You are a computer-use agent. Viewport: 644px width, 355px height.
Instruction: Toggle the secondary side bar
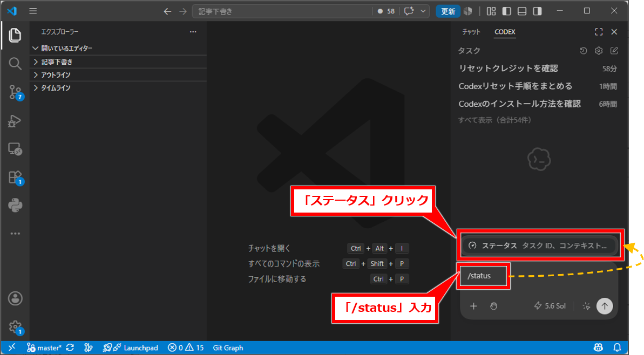pyautogui.click(x=537, y=11)
